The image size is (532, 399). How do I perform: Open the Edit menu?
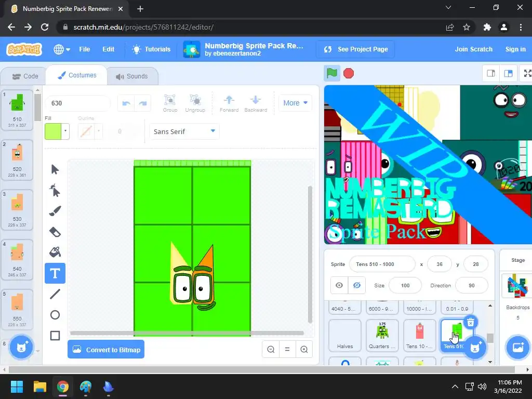108,49
